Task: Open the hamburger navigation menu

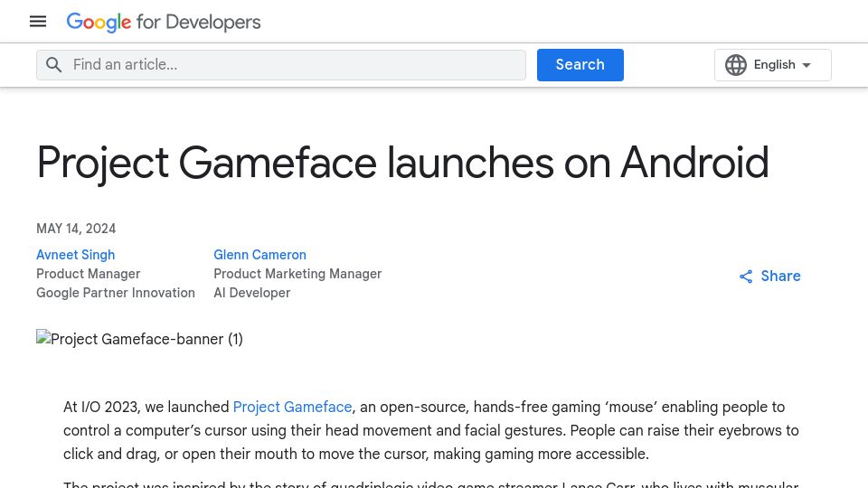Action: coord(38,22)
